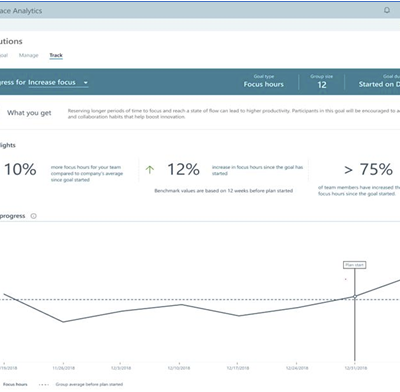Image resolution: width=400 pixels, height=392 pixels.
Task: Click the 'Started on' goal duration text
Action: pyautogui.click(x=379, y=84)
